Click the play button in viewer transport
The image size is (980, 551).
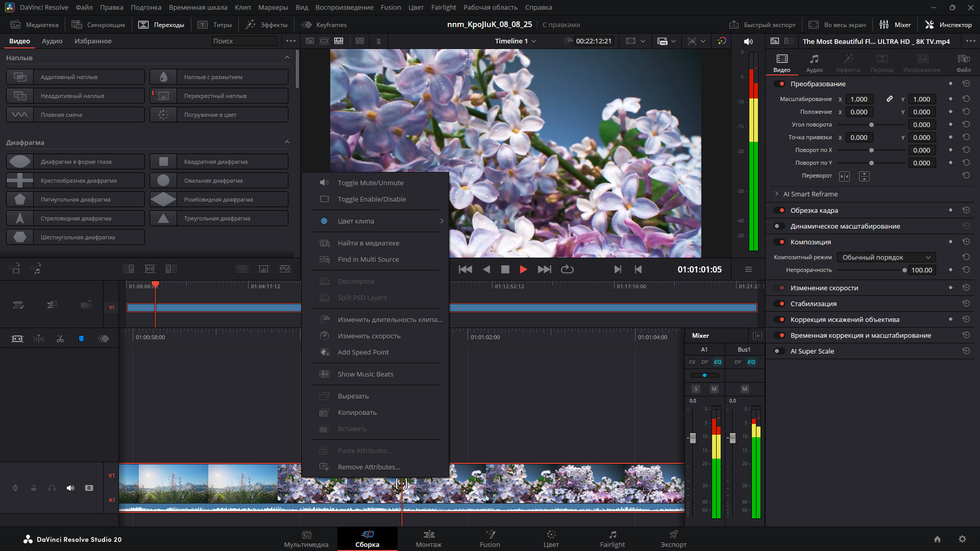523,269
